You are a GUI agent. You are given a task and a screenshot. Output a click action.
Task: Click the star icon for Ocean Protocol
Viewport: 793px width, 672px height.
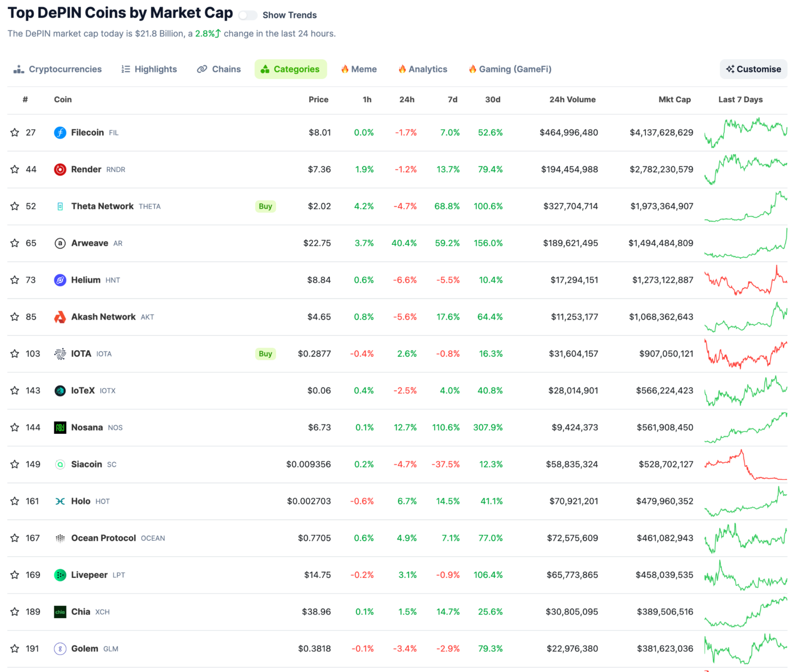coord(15,538)
